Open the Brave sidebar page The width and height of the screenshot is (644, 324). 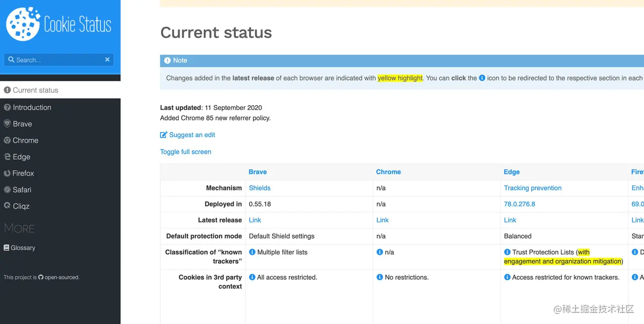(x=22, y=124)
